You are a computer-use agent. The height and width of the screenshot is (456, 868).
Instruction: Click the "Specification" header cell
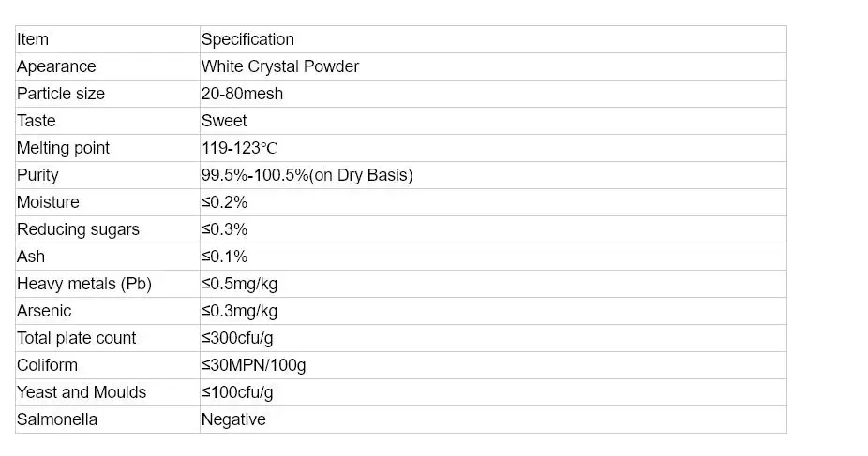click(247, 39)
